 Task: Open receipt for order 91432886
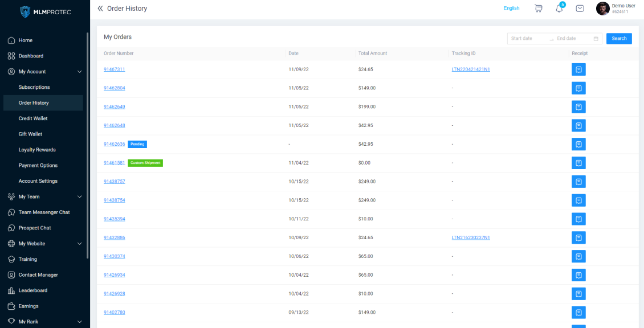[578, 237]
